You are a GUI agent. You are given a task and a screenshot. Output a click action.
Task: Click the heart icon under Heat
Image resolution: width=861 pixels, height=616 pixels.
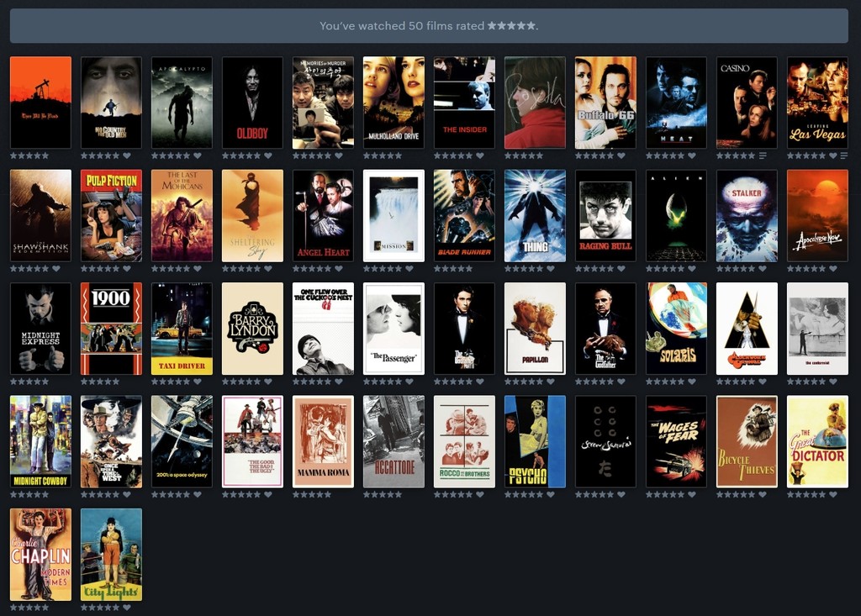[x=692, y=156]
